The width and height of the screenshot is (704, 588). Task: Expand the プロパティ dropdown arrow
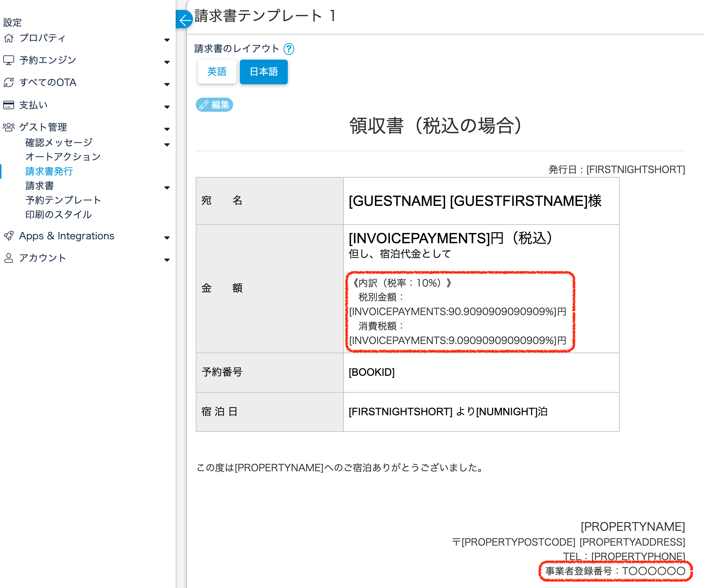click(167, 40)
